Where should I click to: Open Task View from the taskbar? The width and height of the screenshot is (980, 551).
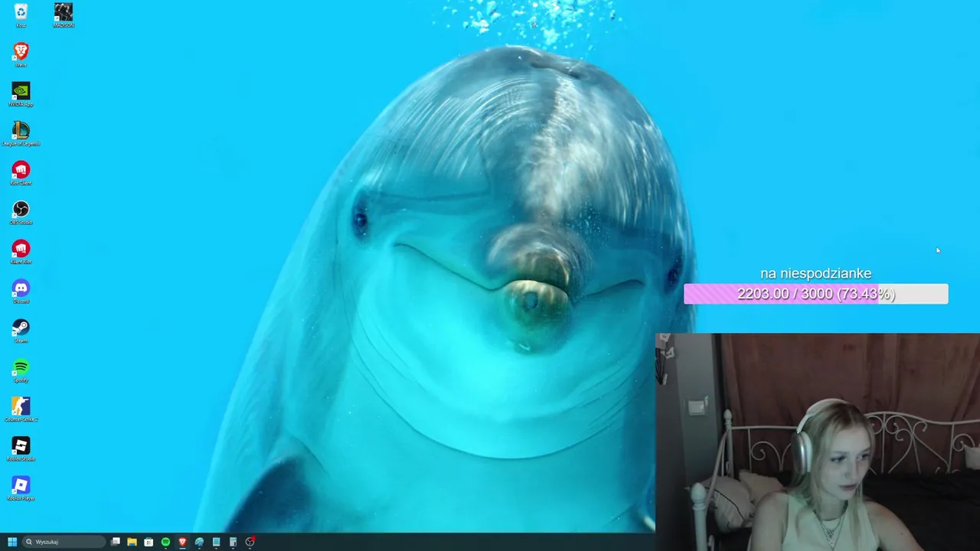pos(116,542)
